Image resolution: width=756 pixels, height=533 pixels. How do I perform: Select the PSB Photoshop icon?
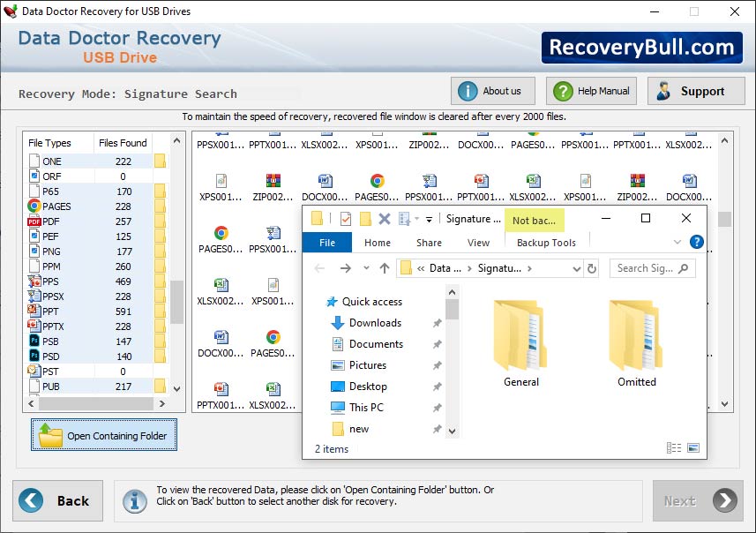(34, 341)
